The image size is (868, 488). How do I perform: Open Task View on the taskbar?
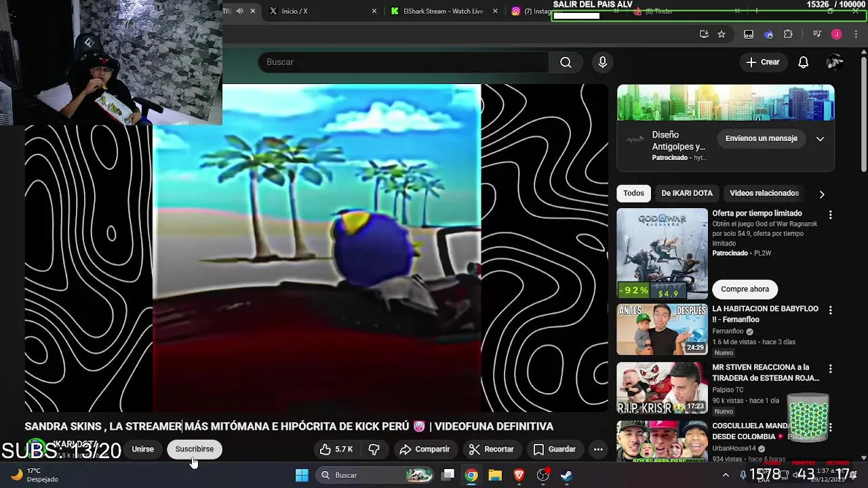[448, 475]
